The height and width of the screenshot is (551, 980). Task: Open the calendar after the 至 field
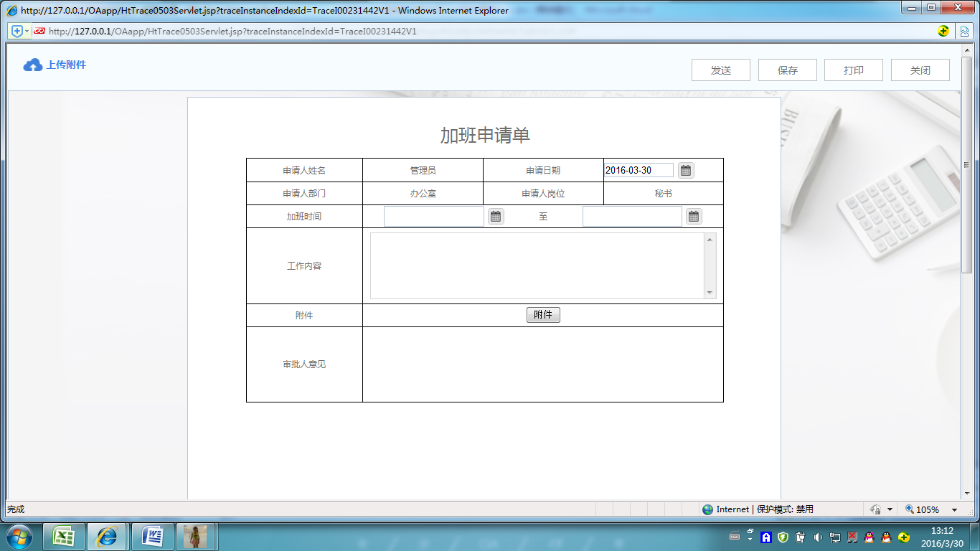click(x=693, y=216)
